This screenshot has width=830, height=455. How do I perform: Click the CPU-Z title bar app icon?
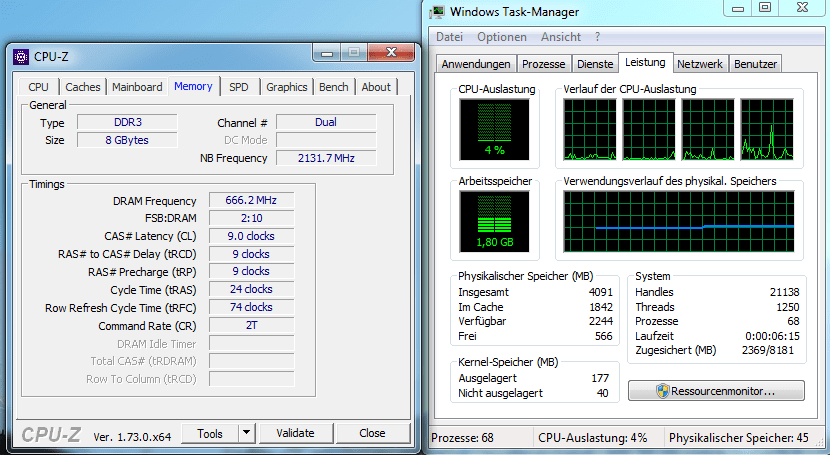pyautogui.click(x=21, y=57)
